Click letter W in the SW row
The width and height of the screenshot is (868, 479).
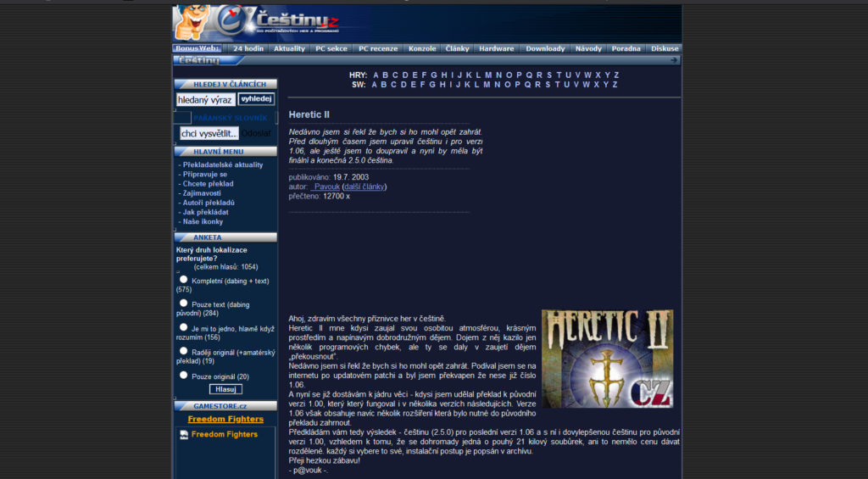(x=587, y=85)
